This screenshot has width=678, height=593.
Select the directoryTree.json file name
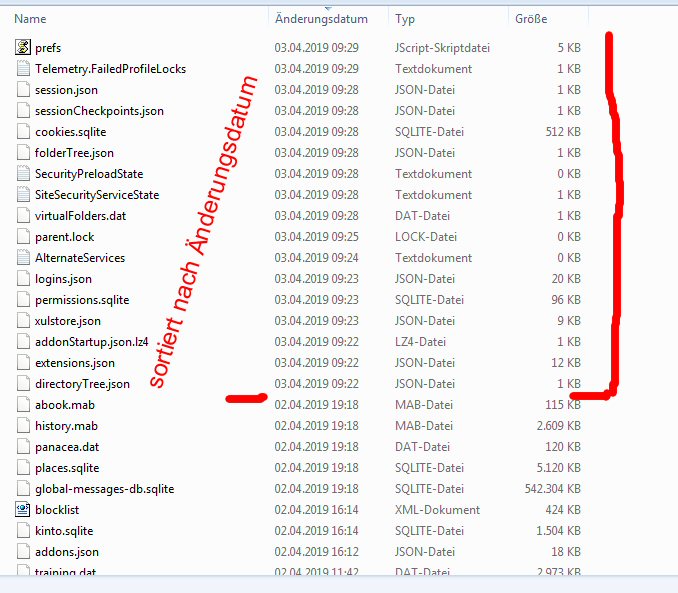click(x=82, y=384)
